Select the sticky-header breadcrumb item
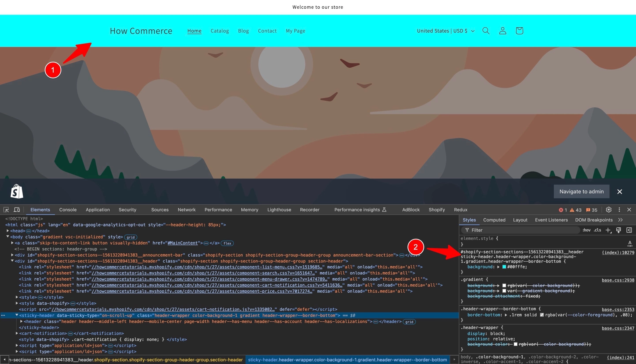This screenshot has width=636, height=364. point(347,360)
